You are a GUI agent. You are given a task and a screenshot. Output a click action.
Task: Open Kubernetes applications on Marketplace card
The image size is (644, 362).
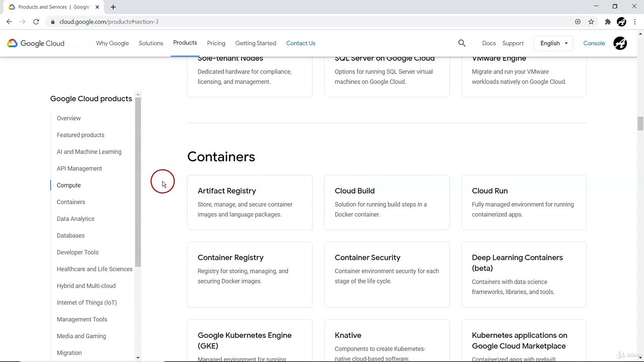click(524, 341)
